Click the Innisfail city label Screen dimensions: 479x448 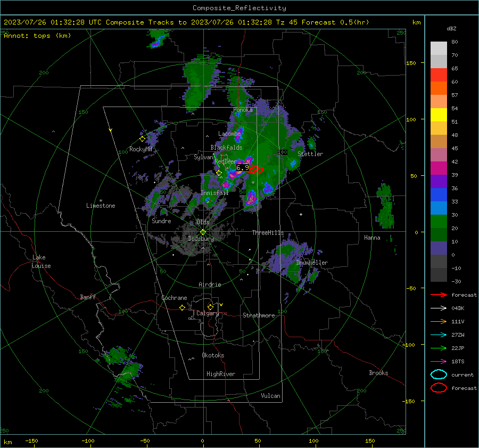pyautogui.click(x=214, y=193)
